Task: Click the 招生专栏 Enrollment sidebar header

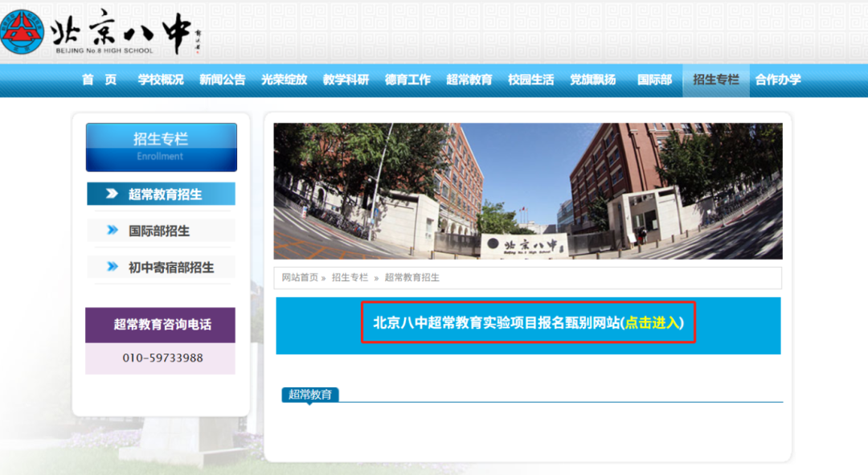Action: point(161,147)
